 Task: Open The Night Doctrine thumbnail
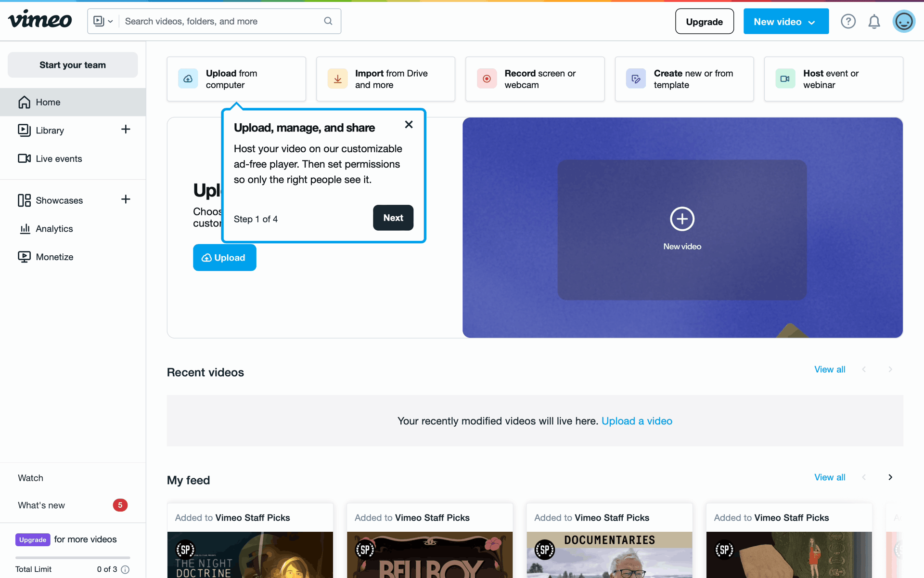(x=250, y=555)
